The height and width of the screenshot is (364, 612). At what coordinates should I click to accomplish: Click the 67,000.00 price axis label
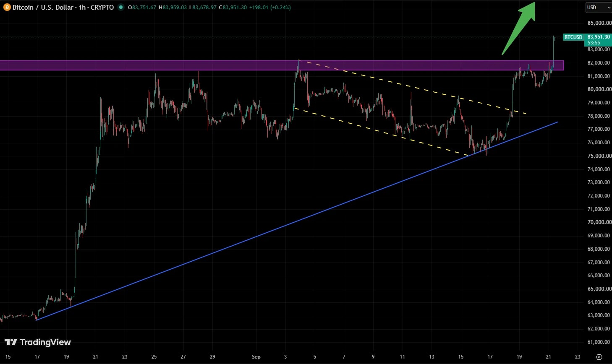coord(599,263)
